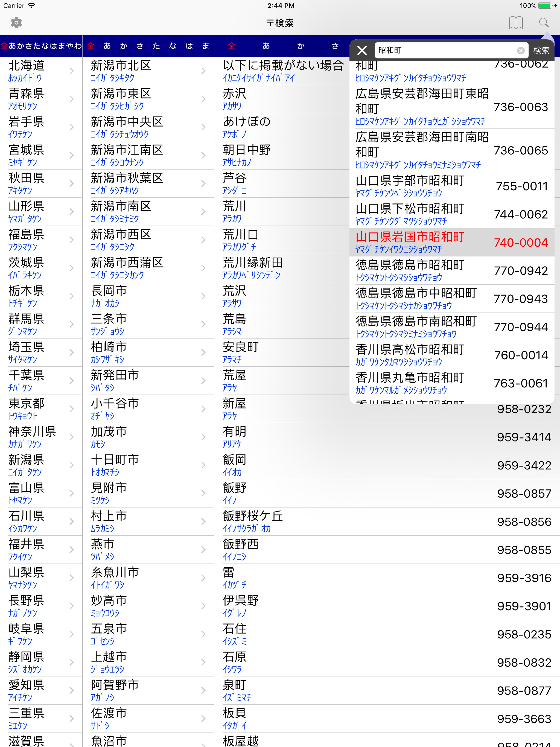Select 伊呉野 town row
The height and width of the screenshot is (747, 560).
click(387, 606)
